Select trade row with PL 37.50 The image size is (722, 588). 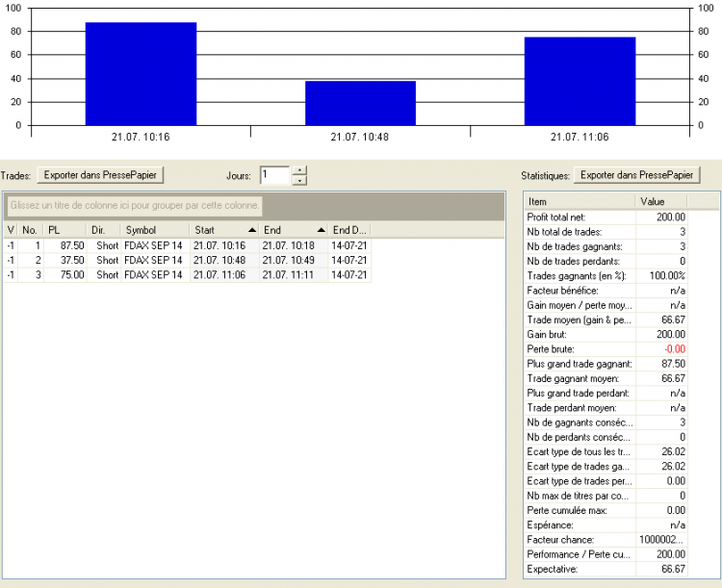pos(188,260)
